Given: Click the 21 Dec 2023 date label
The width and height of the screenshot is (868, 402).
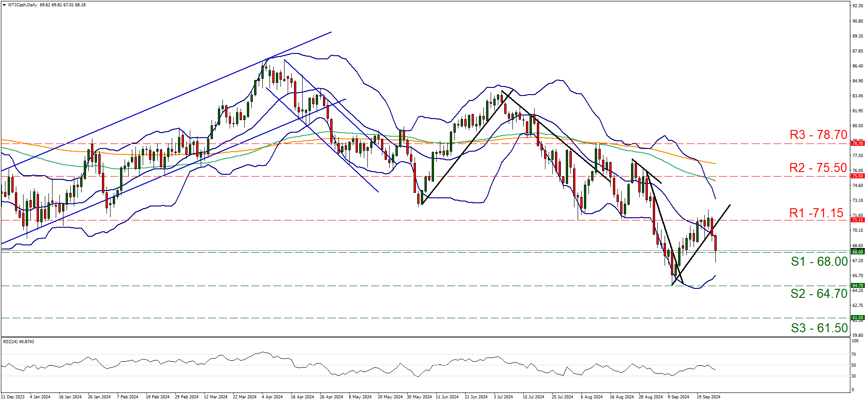Looking at the screenshot, I should point(13,397).
